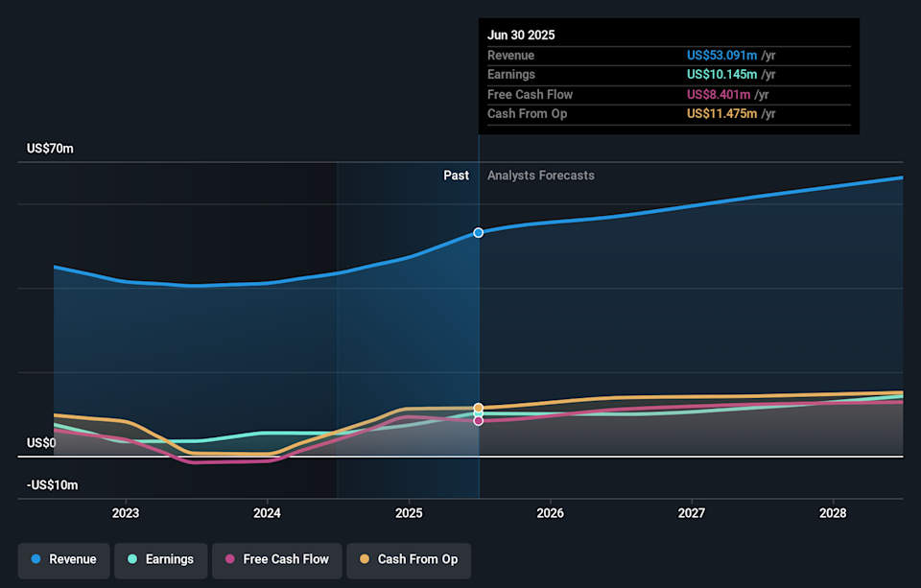Click the Jun 30 2025 tooltip header
Screen dimensions: 921x588
coord(521,35)
